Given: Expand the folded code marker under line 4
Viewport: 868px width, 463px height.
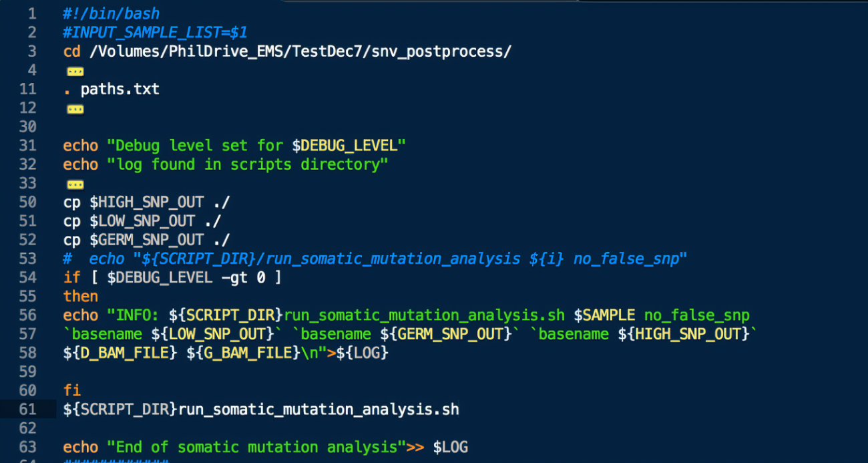Looking at the screenshot, I should tap(75, 71).
